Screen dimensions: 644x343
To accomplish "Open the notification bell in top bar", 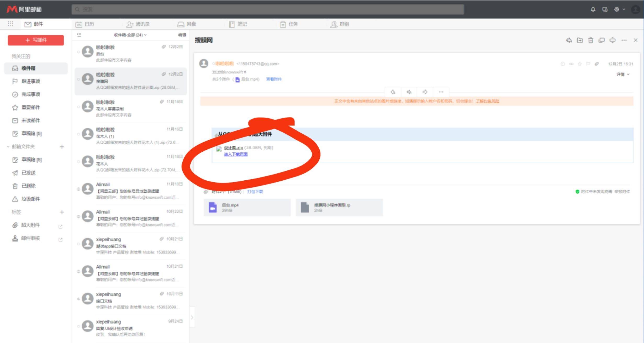I will click(593, 9).
